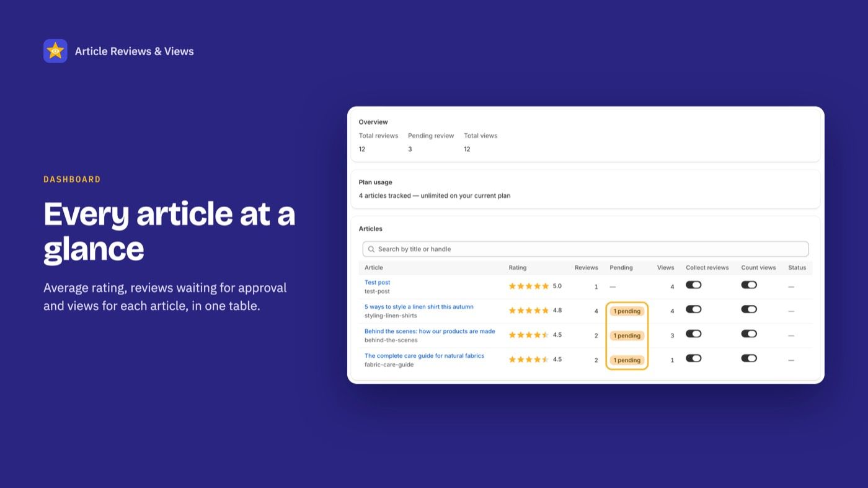Toggle Count views for behind-the-scenes

pos(749,334)
